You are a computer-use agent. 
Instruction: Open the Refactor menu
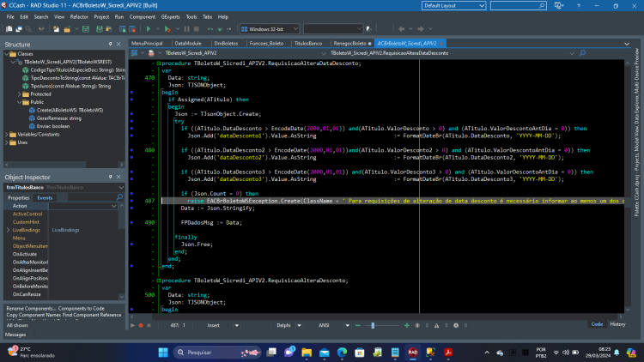point(79,17)
